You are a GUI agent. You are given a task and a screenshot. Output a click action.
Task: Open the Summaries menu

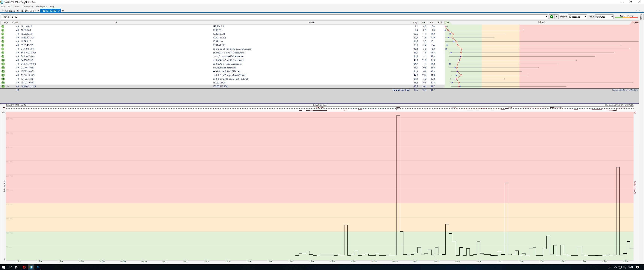[x=28, y=7]
